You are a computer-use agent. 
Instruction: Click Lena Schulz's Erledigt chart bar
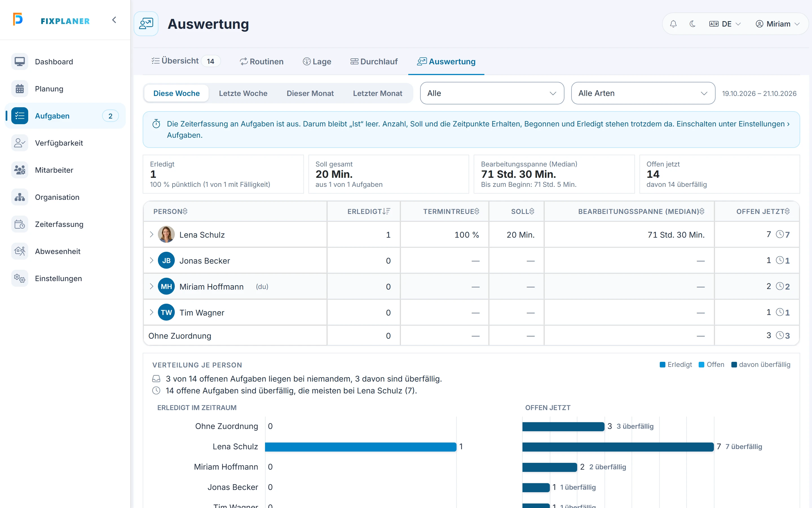[361, 447]
